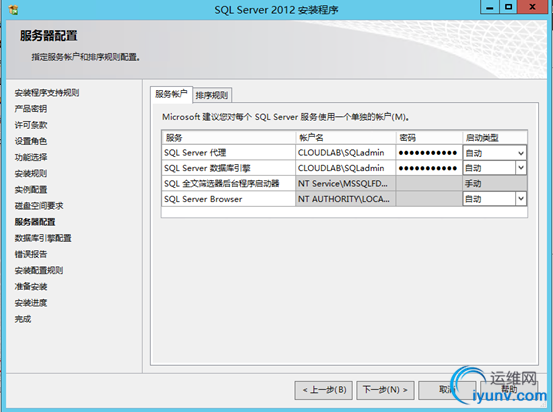
Task: Click the SQL Server setup title bar icon
Action: [13, 10]
